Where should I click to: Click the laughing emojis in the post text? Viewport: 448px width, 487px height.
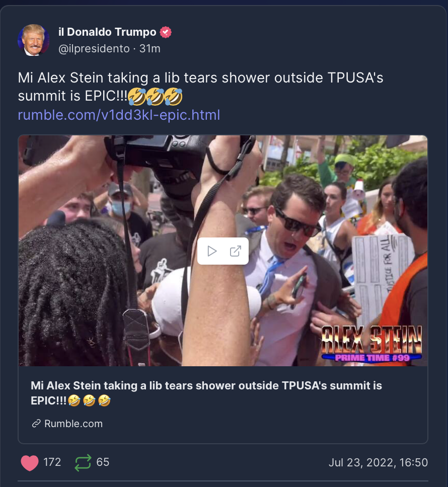(155, 96)
